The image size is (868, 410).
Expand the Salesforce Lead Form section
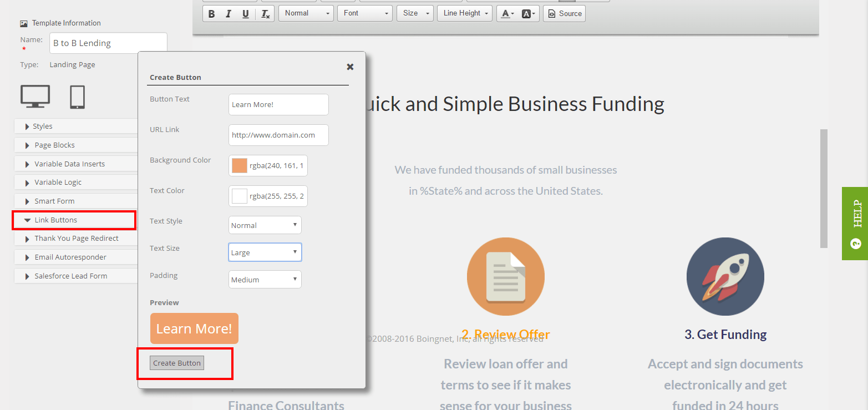point(75,276)
